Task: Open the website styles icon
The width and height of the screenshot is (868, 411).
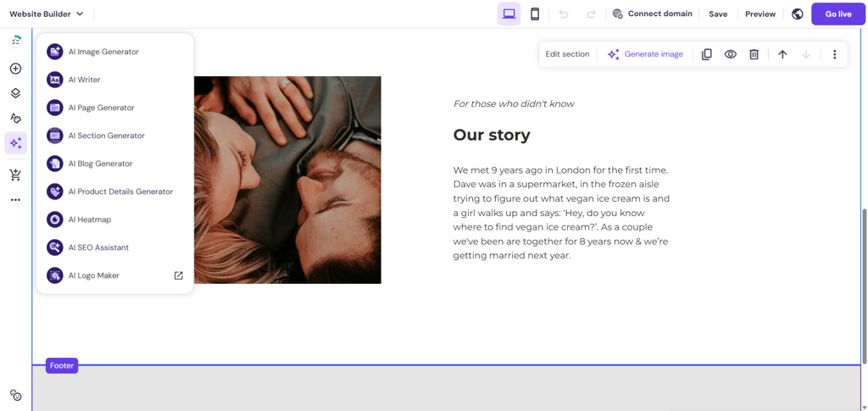Action: coord(15,118)
